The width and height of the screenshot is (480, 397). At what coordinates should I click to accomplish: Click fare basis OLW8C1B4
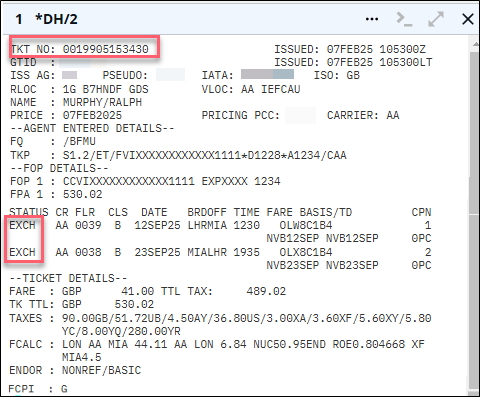pyautogui.click(x=306, y=225)
